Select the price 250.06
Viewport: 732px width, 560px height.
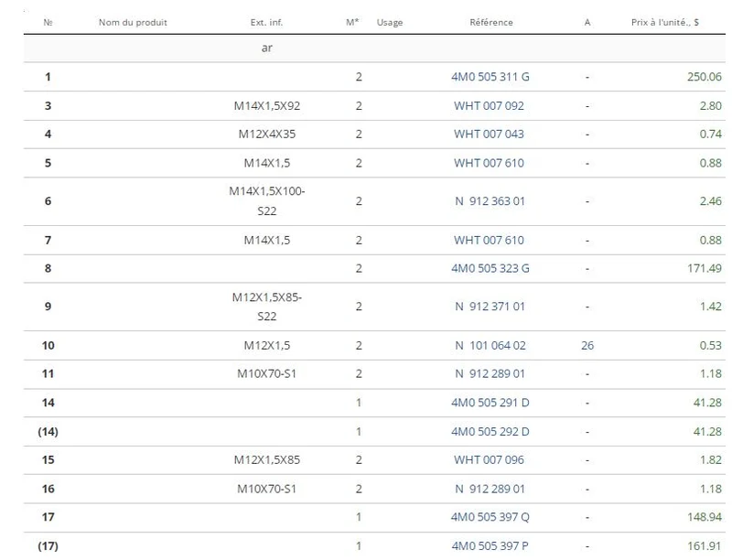click(x=704, y=77)
